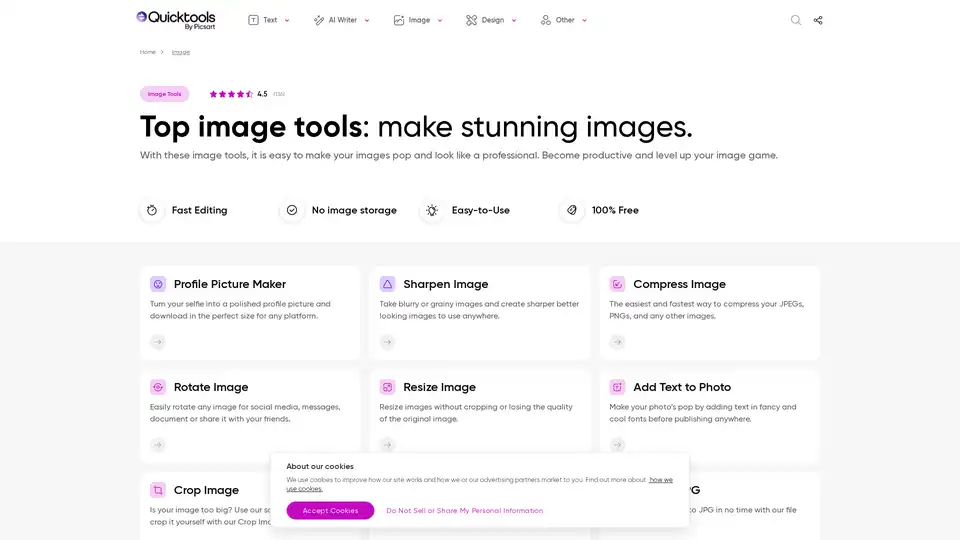
Task: Click the Image Tools pink tag
Action: [164, 94]
